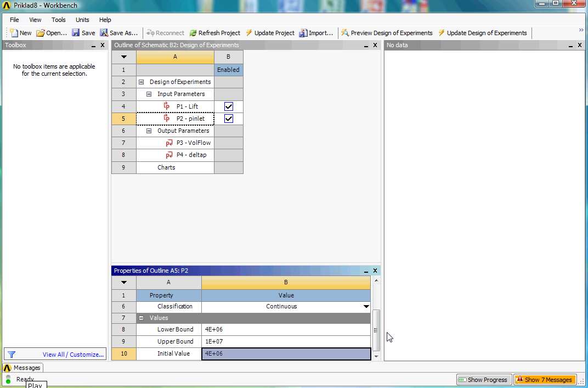The image size is (588, 388).
Task: Click the Show Progress button
Action: pos(484,380)
